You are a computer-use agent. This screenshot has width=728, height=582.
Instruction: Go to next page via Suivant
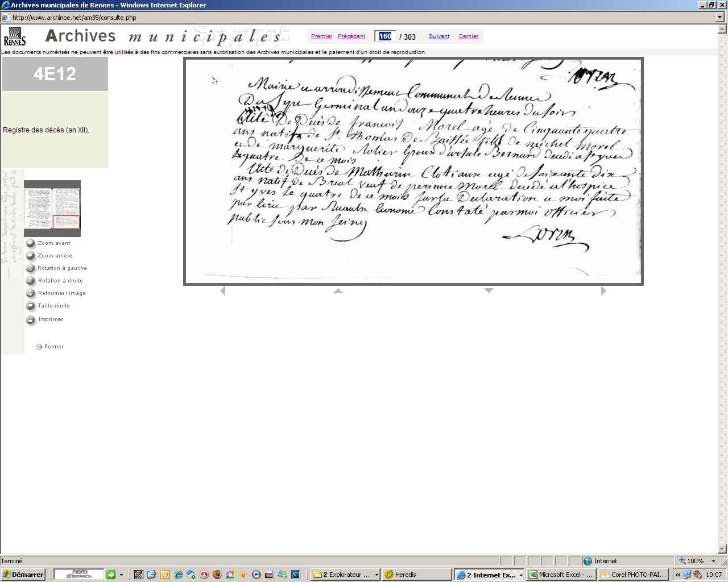pyautogui.click(x=439, y=36)
